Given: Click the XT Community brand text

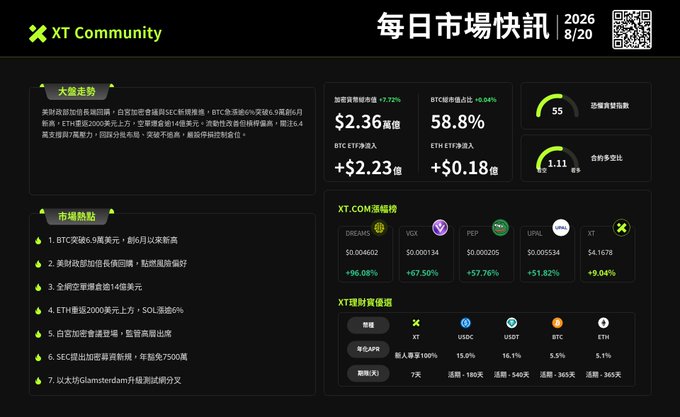Looking at the screenshot, I should click(x=107, y=33).
